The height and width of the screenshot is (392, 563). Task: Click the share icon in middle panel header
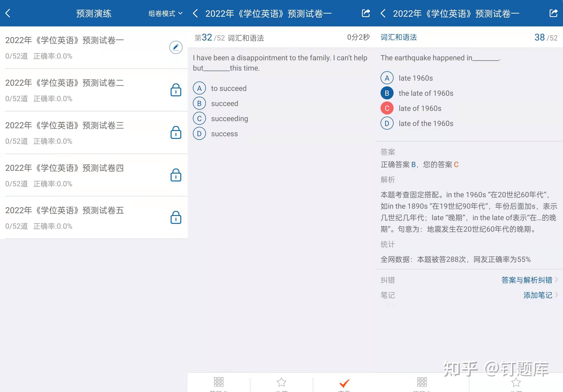[366, 13]
